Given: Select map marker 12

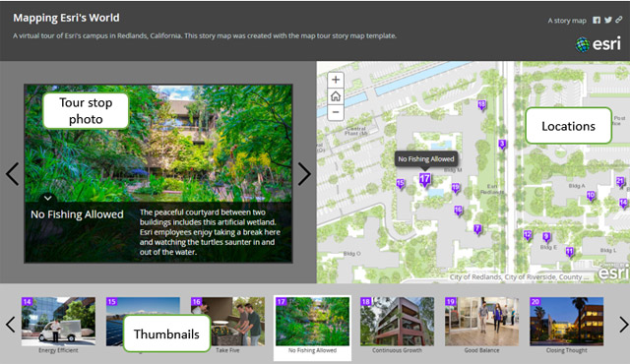Looking at the screenshot, I should point(528,235).
